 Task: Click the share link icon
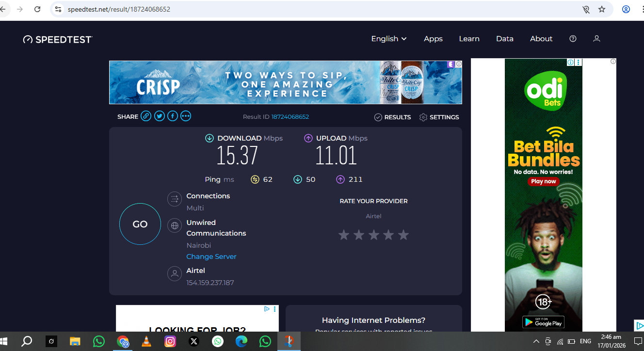146,116
